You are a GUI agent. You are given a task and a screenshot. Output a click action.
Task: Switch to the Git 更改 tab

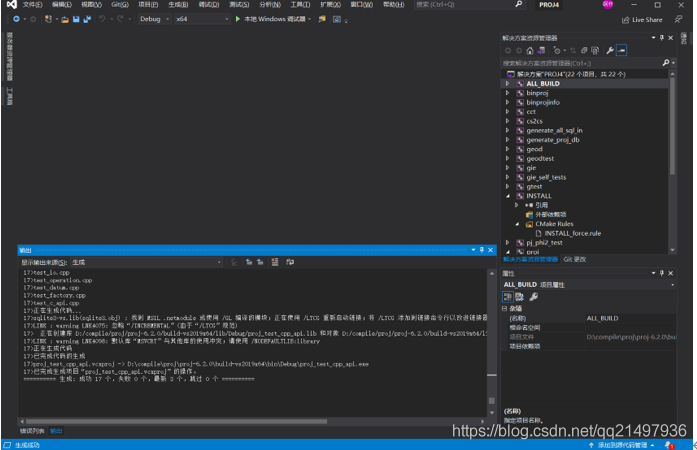(575, 259)
